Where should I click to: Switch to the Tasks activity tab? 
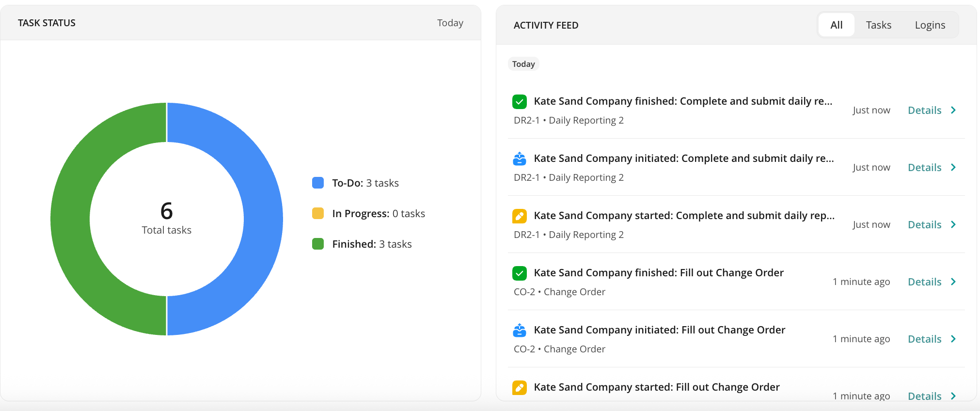click(878, 25)
